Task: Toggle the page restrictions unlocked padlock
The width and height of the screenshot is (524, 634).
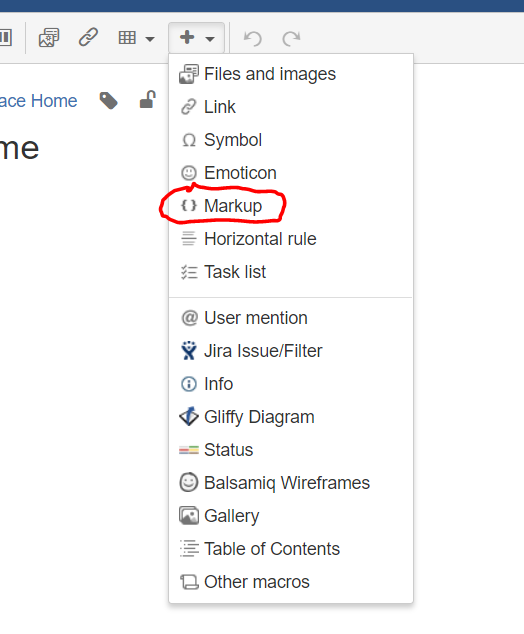Action: point(148,99)
